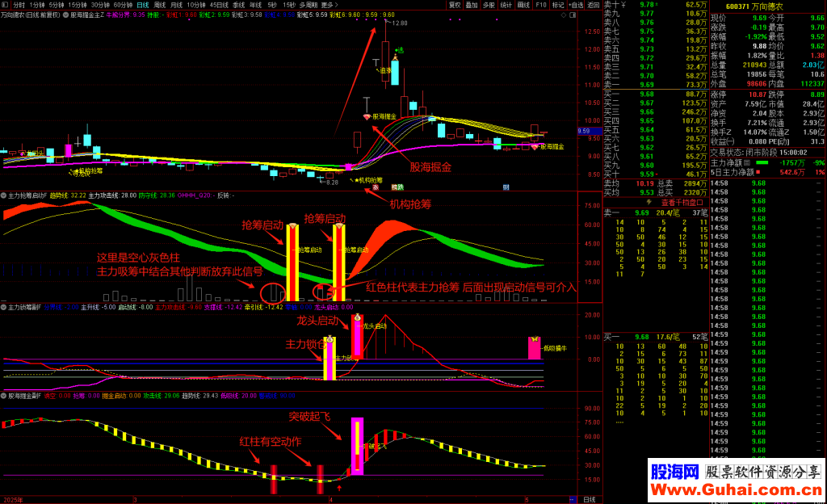Click the 2025年 time axis label
This screenshot has width=827, height=504.
tap(13, 500)
